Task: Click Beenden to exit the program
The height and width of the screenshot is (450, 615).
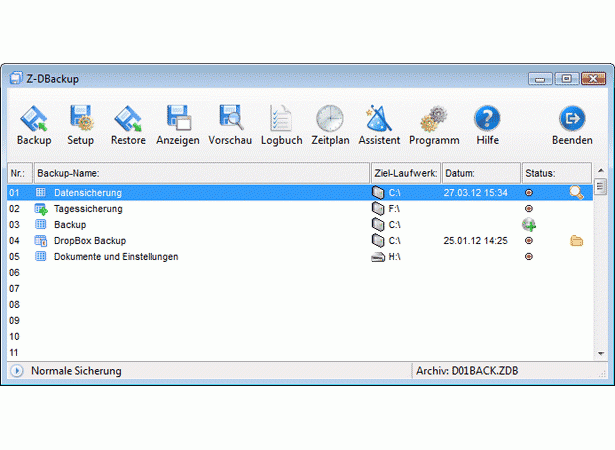Action: (x=572, y=125)
